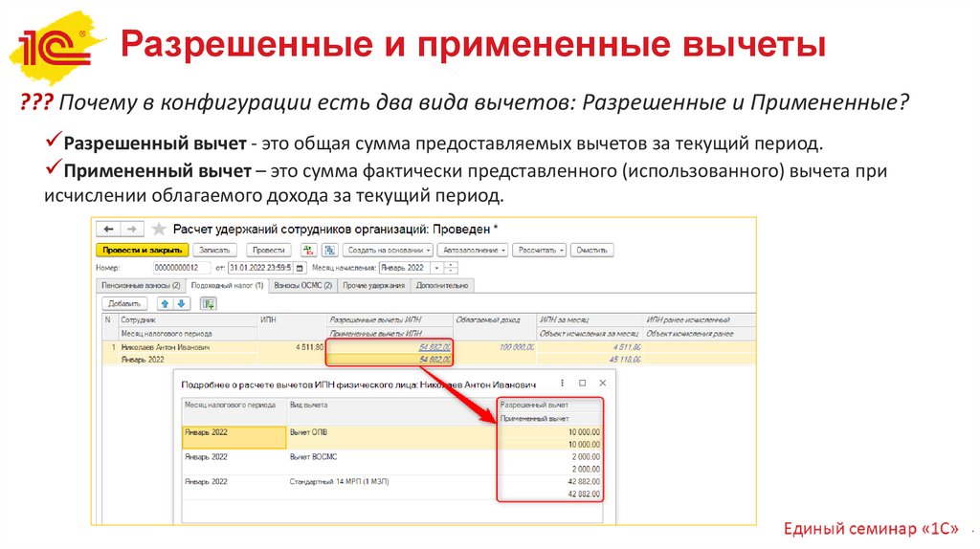Move row down with blue arrow
The height and width of the screenshot is (549, 980).
click(x=181, y=303)
